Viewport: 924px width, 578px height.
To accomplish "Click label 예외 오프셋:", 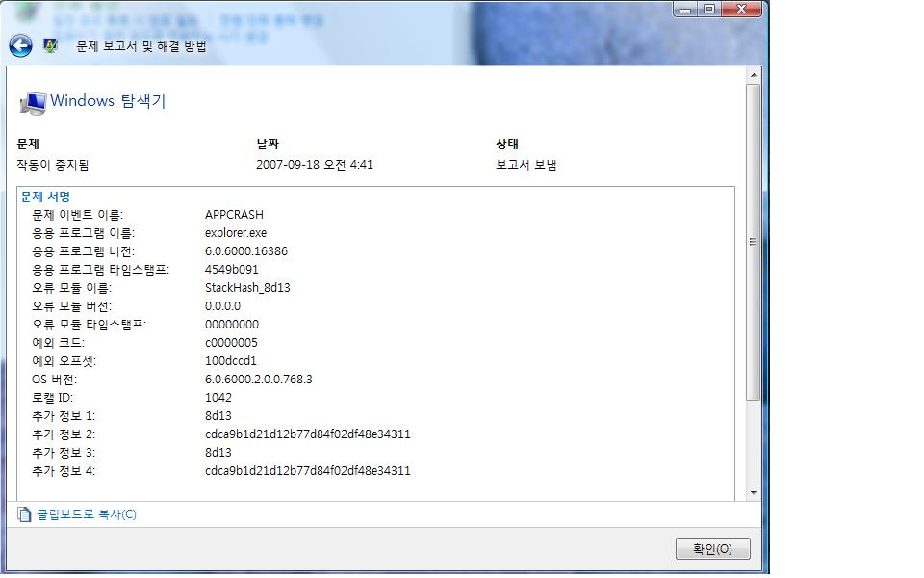I will click(x=64, y=361).
